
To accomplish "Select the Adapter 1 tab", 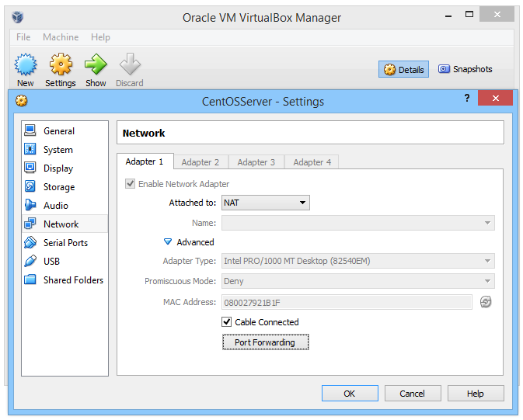I will coord(145,161).
